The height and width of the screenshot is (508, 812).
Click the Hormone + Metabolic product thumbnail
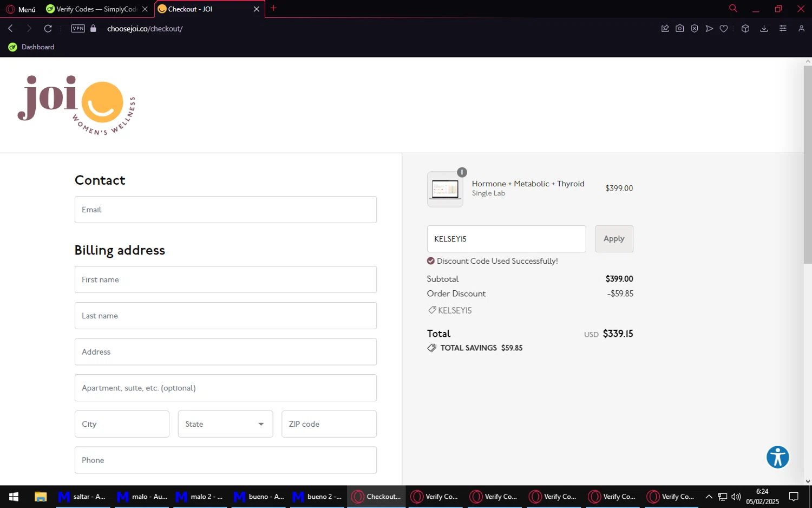[445, 189]
